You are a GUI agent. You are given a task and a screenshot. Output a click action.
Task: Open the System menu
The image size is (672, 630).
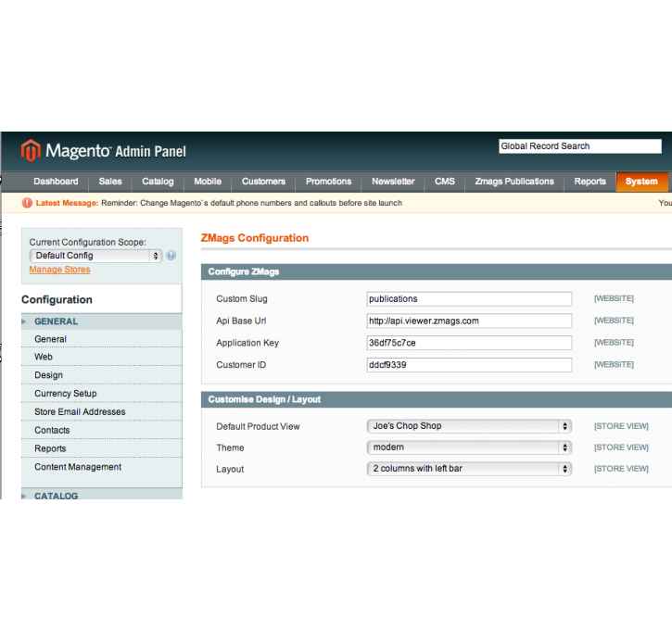point(641,182)
